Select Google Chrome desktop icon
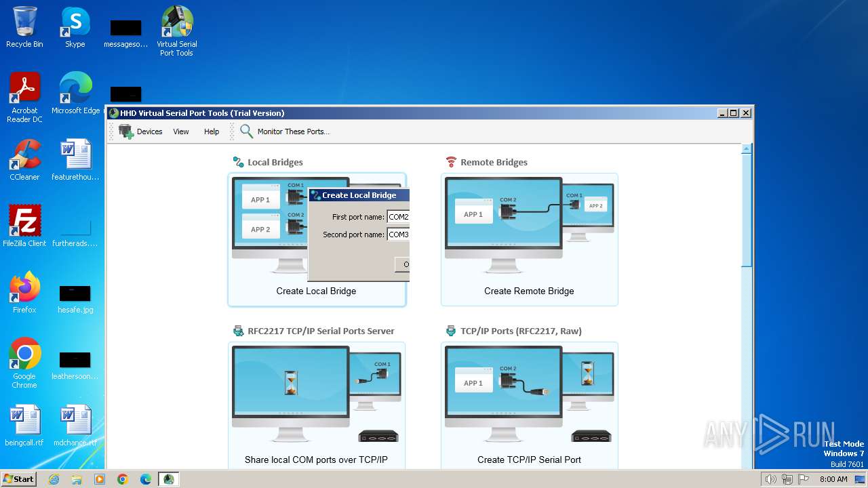The width and height of the screenshot is (868, 488). pos(24,363)
